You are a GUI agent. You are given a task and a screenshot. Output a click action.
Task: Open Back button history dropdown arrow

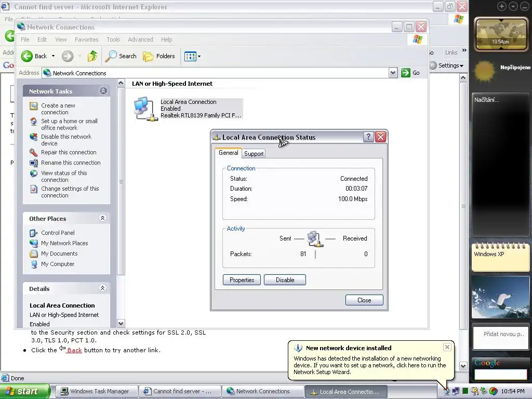point(54,56)
